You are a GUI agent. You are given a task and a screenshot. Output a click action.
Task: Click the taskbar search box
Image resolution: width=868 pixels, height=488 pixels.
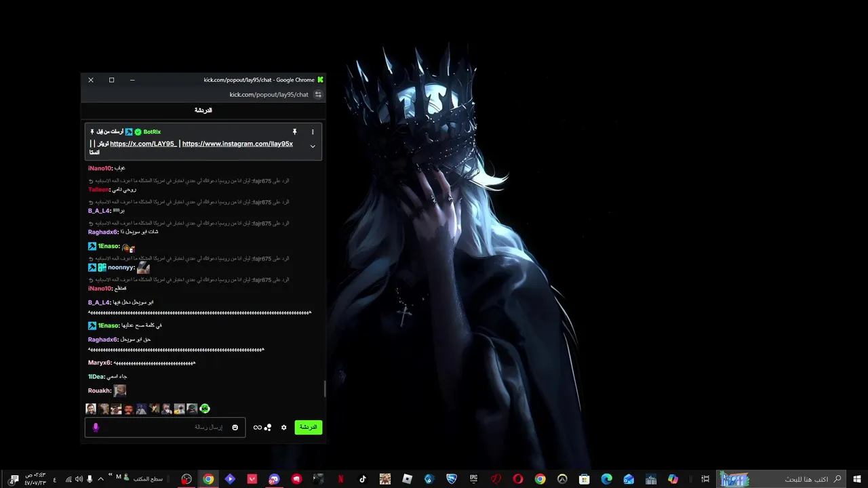pyautogui.click(x=781, y=479)
